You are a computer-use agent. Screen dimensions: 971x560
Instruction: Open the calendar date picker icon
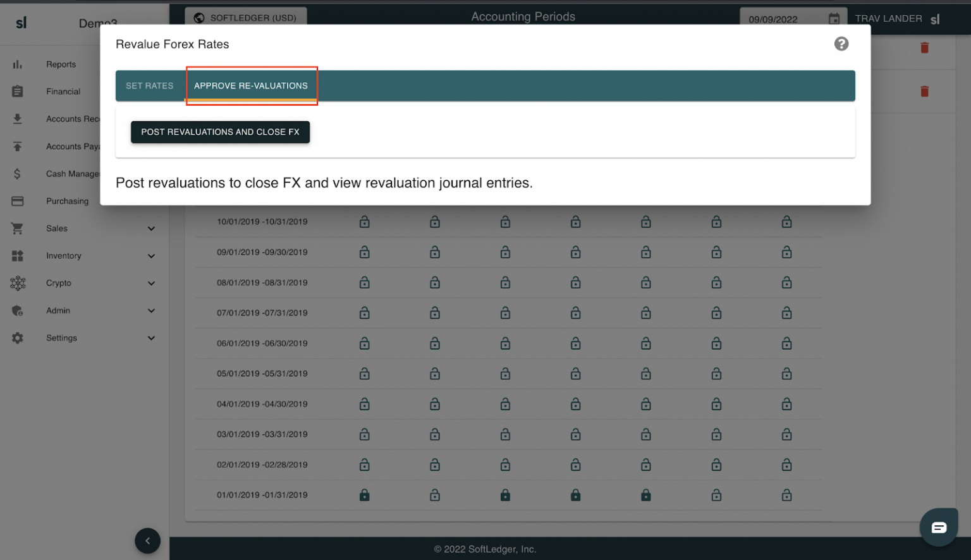[x=834, y=19]
